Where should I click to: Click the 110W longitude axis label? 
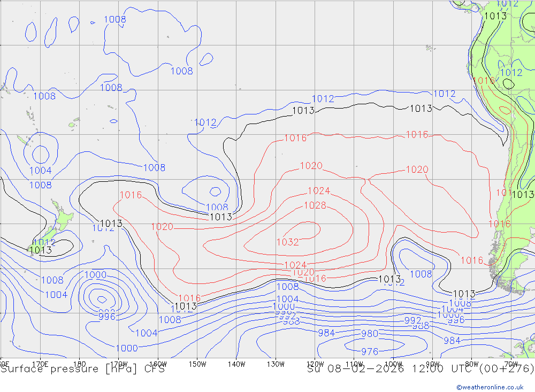coord(354,364)
